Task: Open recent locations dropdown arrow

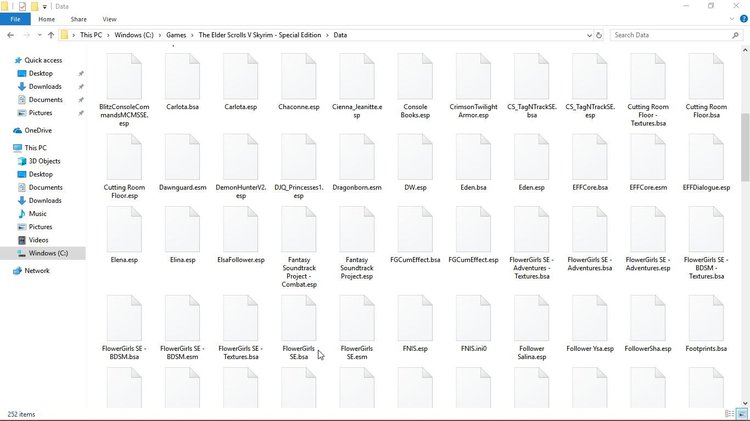Action: pos(39,35)
